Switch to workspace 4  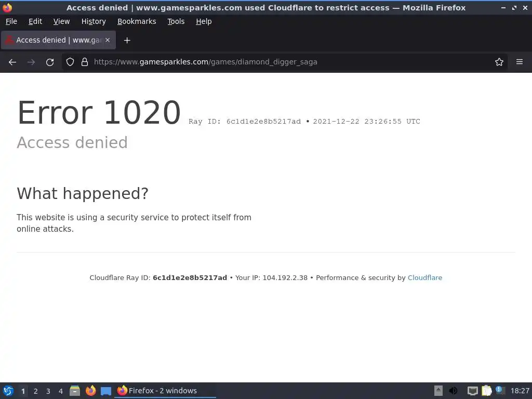click(x=61, y=391)
